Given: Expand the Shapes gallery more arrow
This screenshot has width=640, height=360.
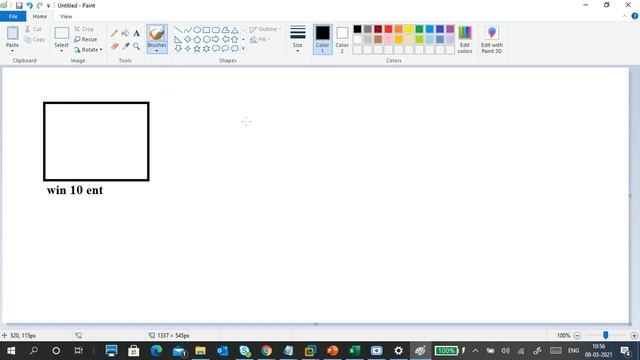Looking at the screenshot, I should (244, 49).
